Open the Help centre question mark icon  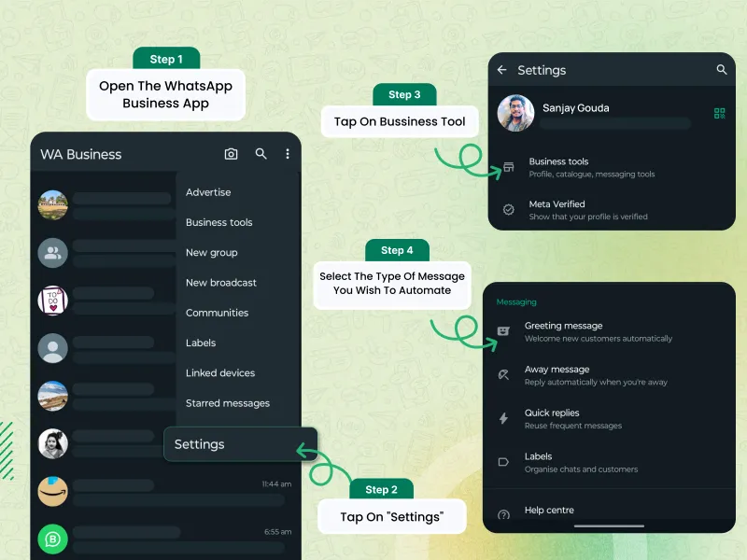point(504,510)
